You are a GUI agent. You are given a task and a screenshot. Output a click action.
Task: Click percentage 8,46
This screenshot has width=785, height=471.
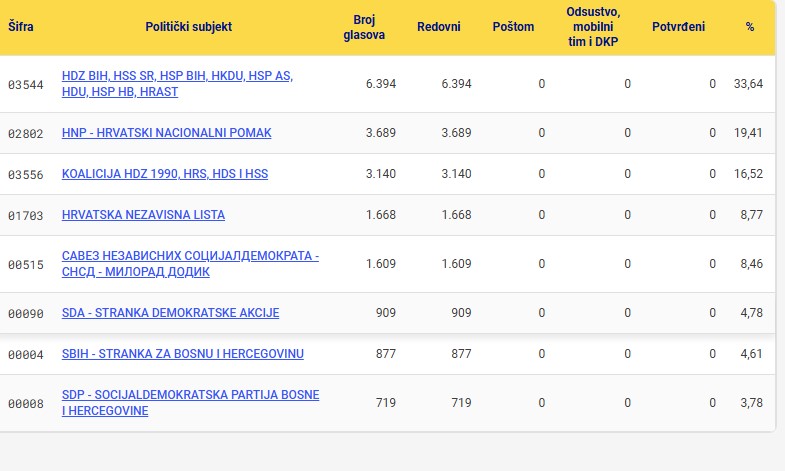pos(751,264)
